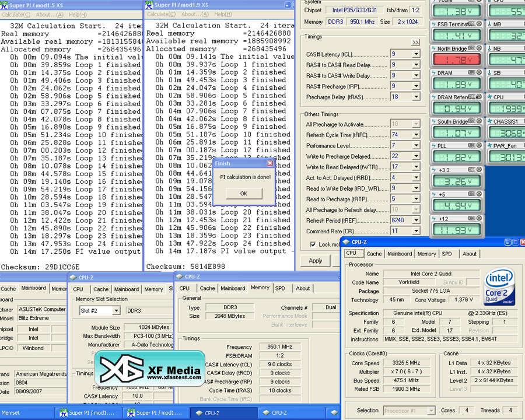525x420 pixels.
Task: Open About tab in front CPU-Z window
Action: coord(470,254)
